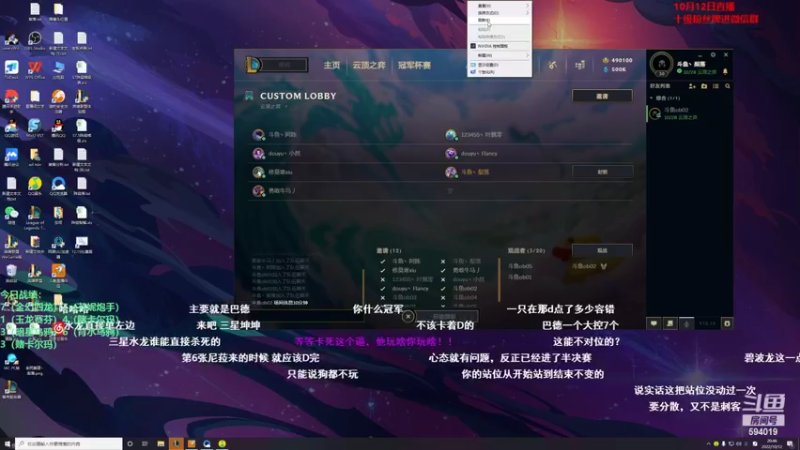Click the button beside player 斗鱼、梨落
800x450 pixels.
click(603, 172)
